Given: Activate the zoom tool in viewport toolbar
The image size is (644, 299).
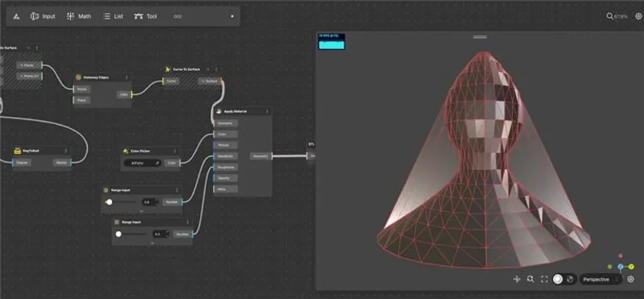Looking at the screenshot, I should click(x=530, y=280).
